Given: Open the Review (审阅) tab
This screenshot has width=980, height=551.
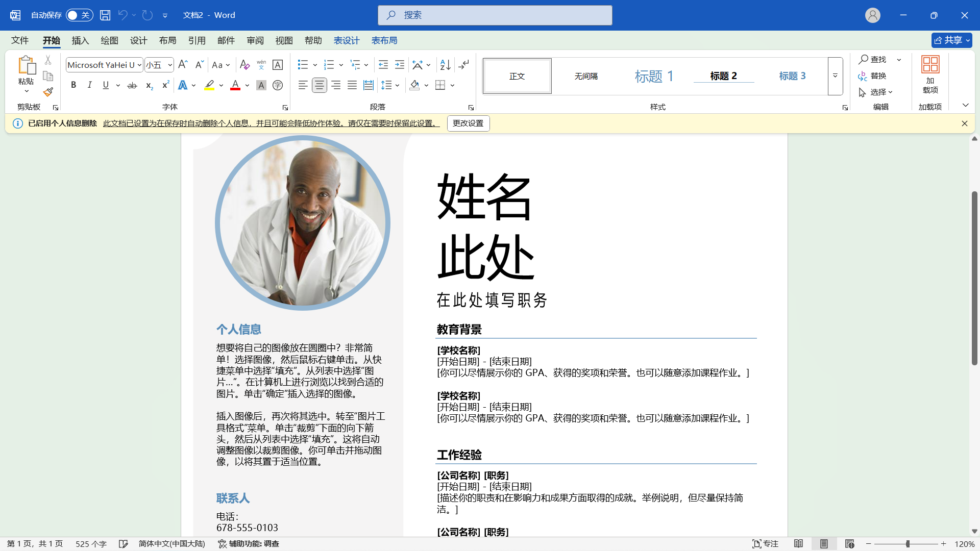Looking at the screenshot, I should coord(255,40).
